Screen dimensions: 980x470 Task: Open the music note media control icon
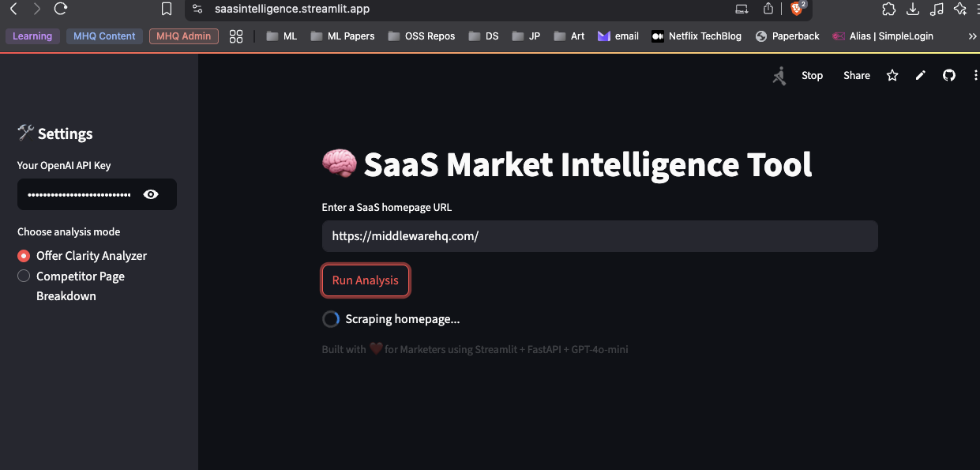coord(937,9)
